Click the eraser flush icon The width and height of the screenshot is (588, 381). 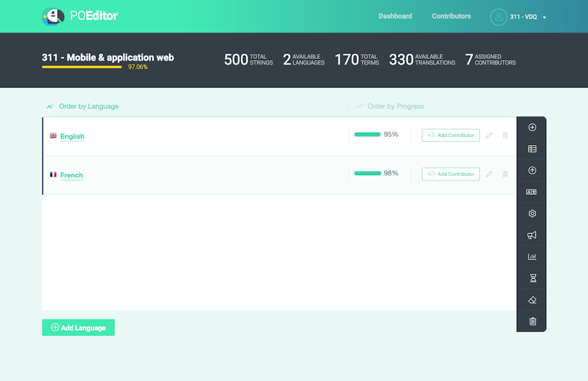[x=532, y=300]
